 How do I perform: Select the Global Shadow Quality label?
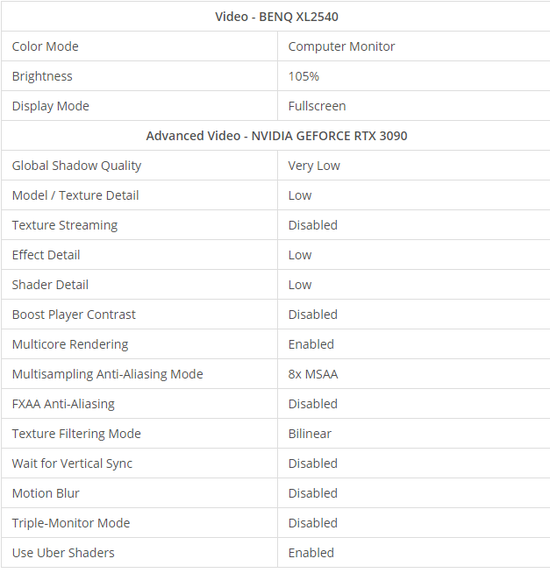77,166
